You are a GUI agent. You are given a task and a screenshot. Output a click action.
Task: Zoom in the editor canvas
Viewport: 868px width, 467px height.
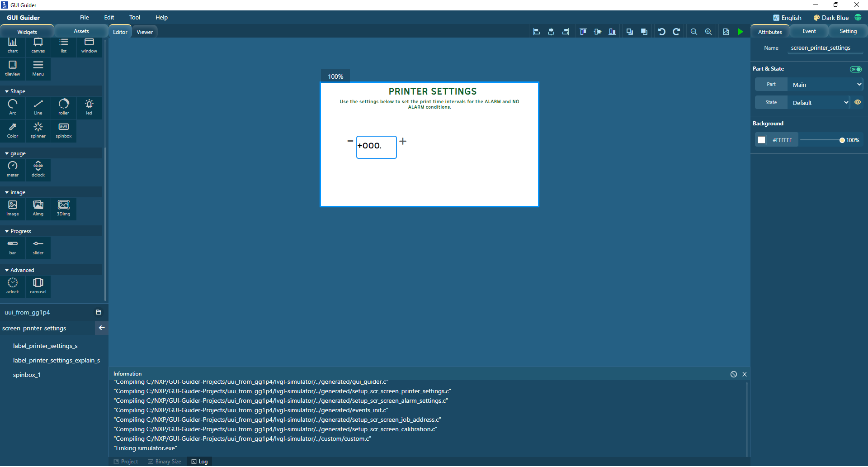(708, 32)
